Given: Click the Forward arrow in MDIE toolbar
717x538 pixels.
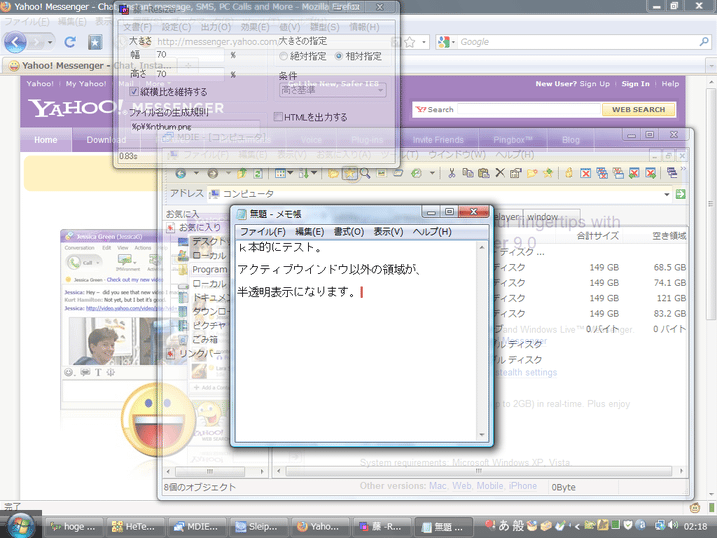Looking at the screenshot, I should [213, 174].
